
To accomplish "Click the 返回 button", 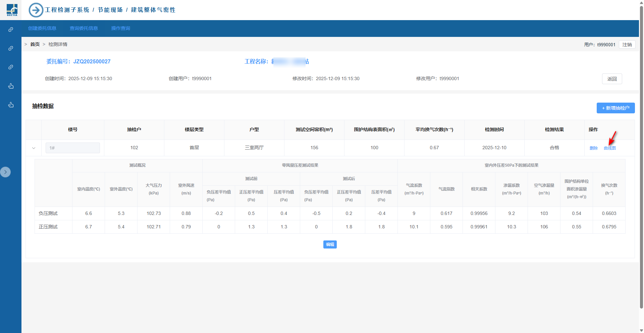I will [612, 79].
